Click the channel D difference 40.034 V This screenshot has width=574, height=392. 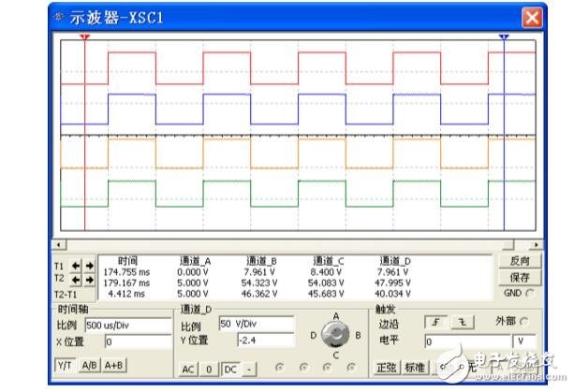[x=392, y=294]
